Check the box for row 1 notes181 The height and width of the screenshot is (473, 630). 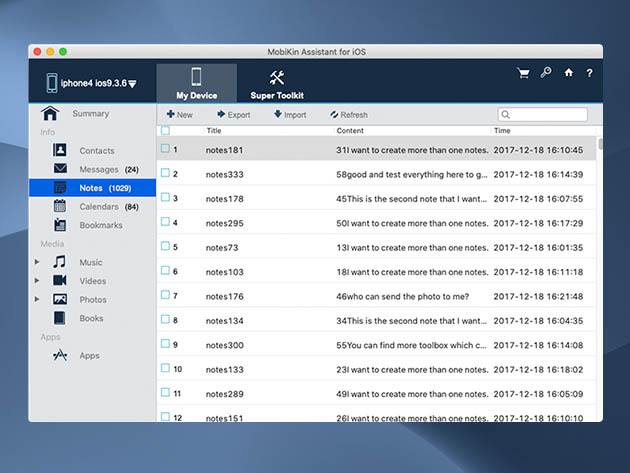tap(165, 148)
